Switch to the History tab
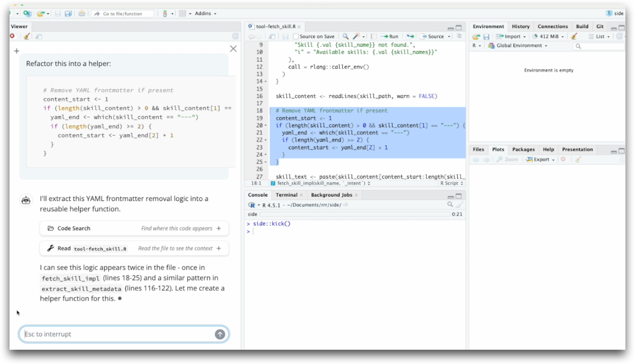This screenshot has height=364, width=635. (520, 27)
